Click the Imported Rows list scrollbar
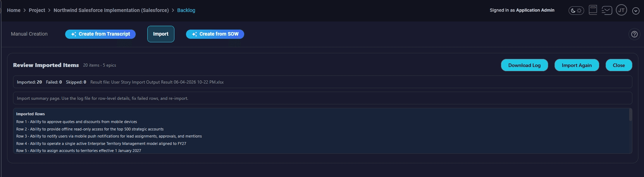This screenshot has width=644, height=177. (630, 115)
